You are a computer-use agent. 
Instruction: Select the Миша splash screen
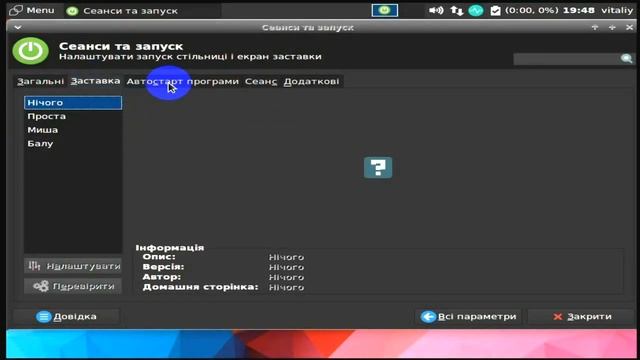tap(73, 130)
